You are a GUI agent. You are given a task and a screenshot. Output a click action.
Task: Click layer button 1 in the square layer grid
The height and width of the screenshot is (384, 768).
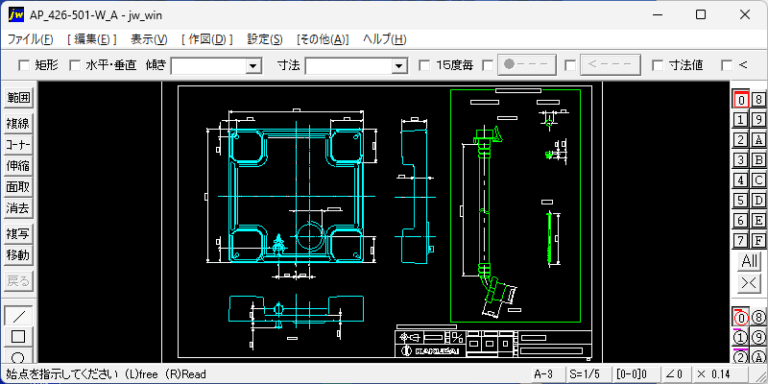[741, 120]
